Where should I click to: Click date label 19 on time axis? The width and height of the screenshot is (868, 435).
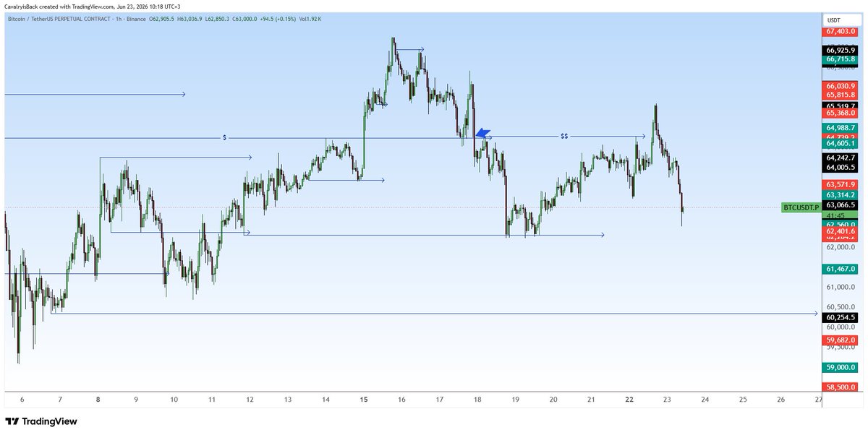point(516,399)
